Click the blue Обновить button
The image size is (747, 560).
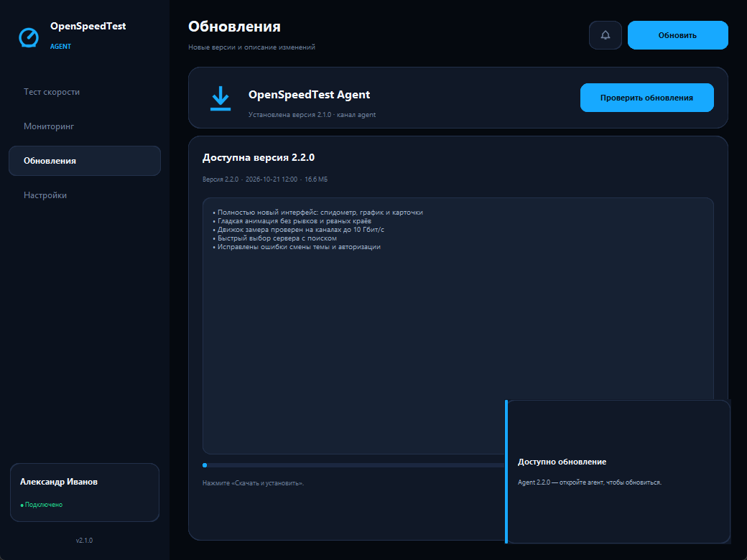[677, 35]
